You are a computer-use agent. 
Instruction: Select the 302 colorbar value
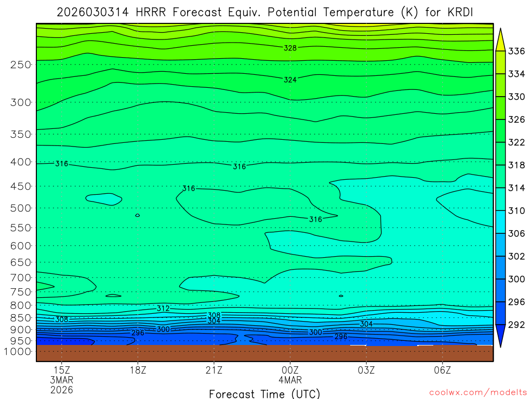[x=516, y=256]
